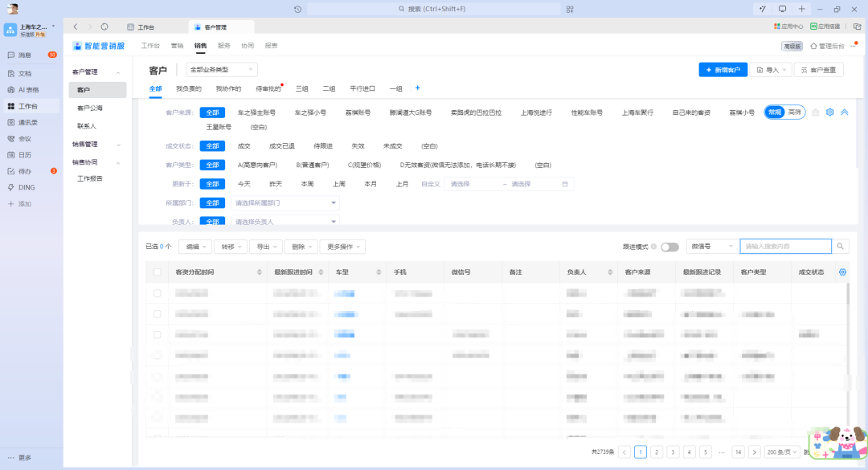Click the plus icon to add a view tab
This screenshot has width=868, height=470.
(x=417, y=88)
